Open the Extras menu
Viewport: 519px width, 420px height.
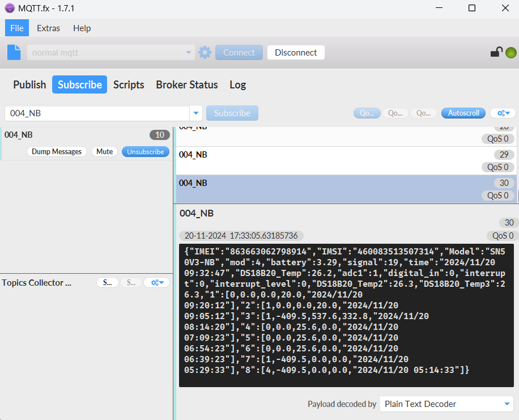tap(48, 28)
